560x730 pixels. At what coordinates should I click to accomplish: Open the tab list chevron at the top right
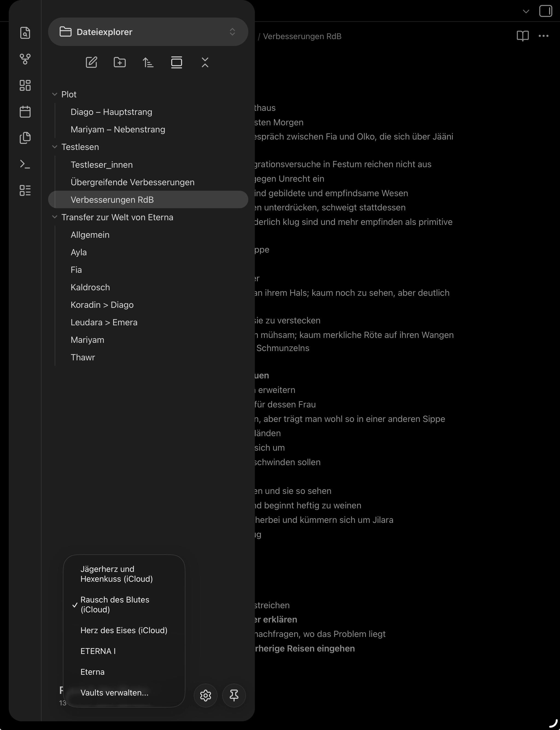526,11
